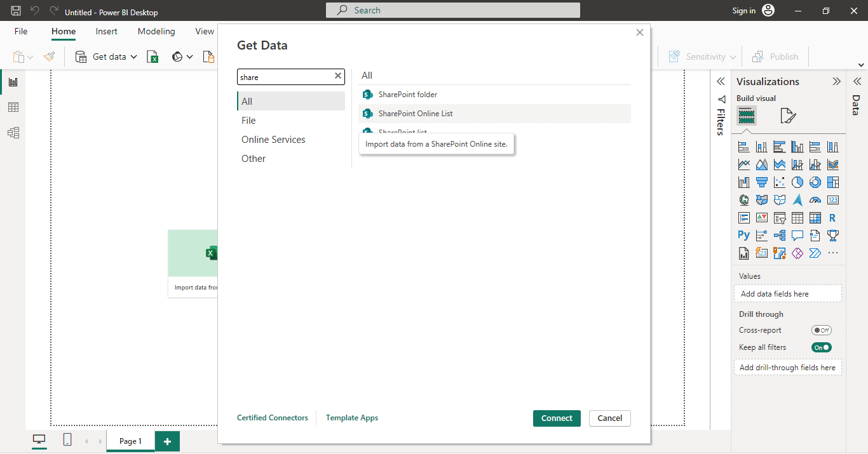Pick the Python visual icon

coord(744,236)
